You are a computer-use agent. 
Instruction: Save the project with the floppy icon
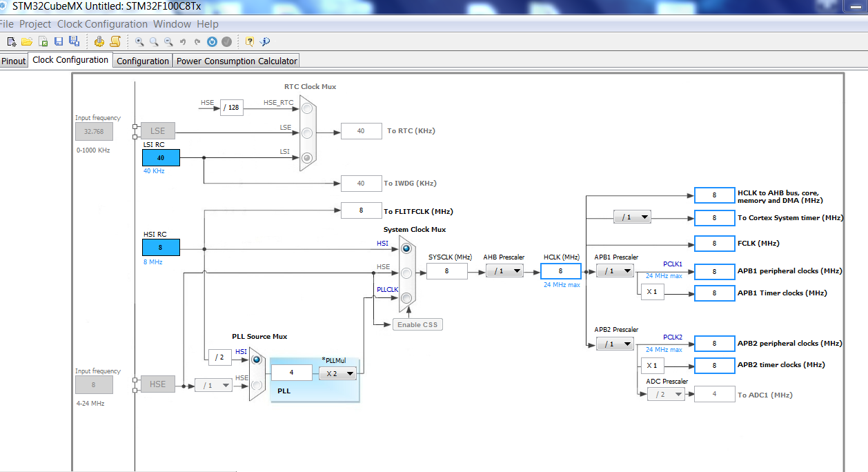(x=59, y=41)
